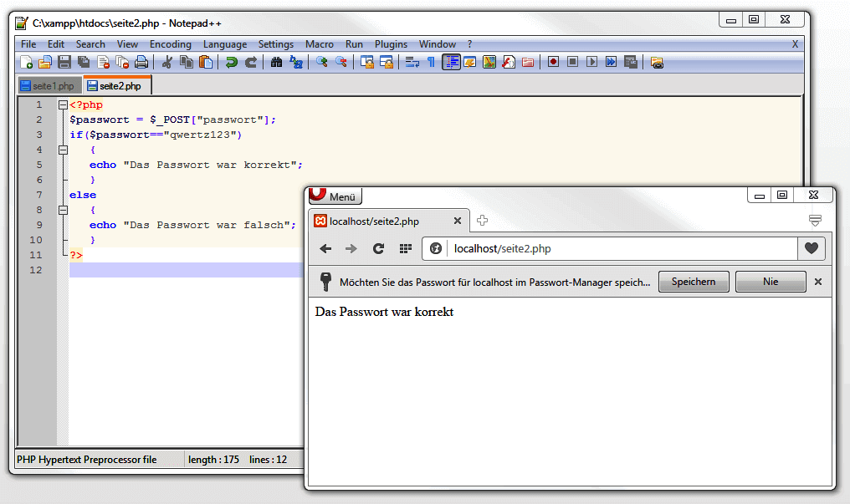Collapse the fold marker on line 4
The width and height of the screenshot is (850, 504).
(63, 150)
